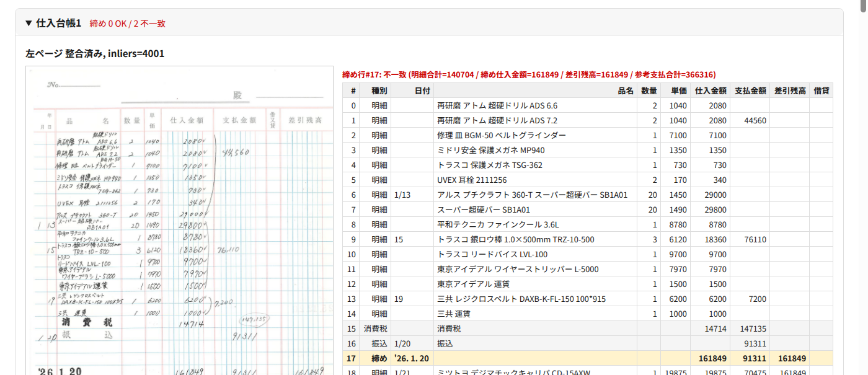The width and height of the screenshot is (868, 375).
Task: Click purchase amount 14714 in 消費税 row
Action: point(711,329)
